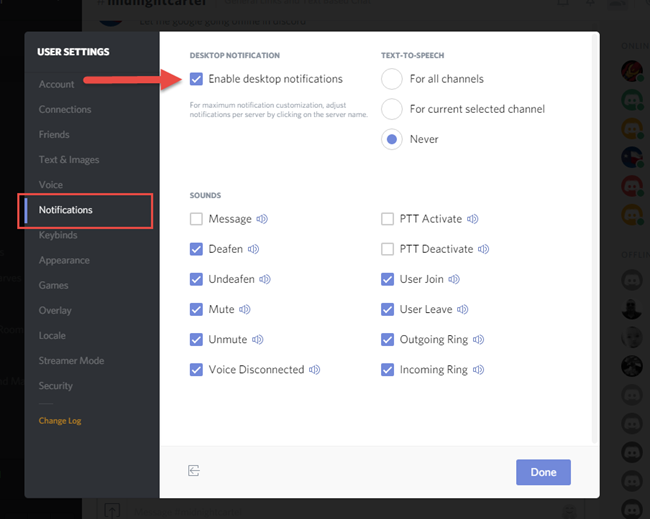This screenshot has width=650, height=519.
Task: Open the Security settings tab
Action: 56,386
